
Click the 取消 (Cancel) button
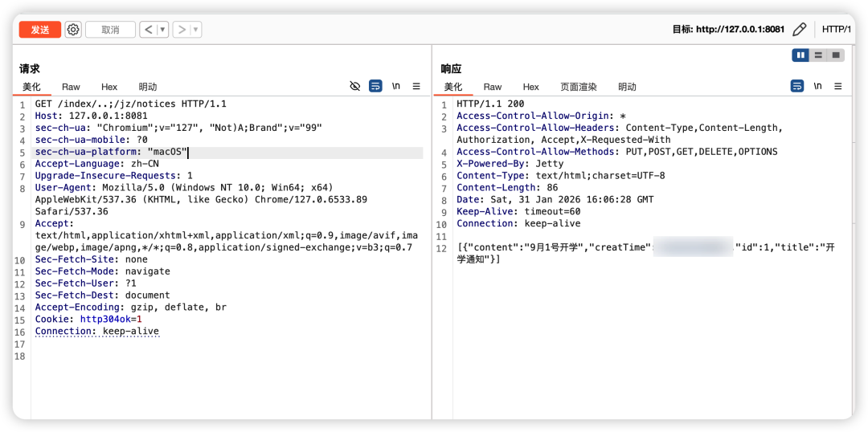coord(110,30)
